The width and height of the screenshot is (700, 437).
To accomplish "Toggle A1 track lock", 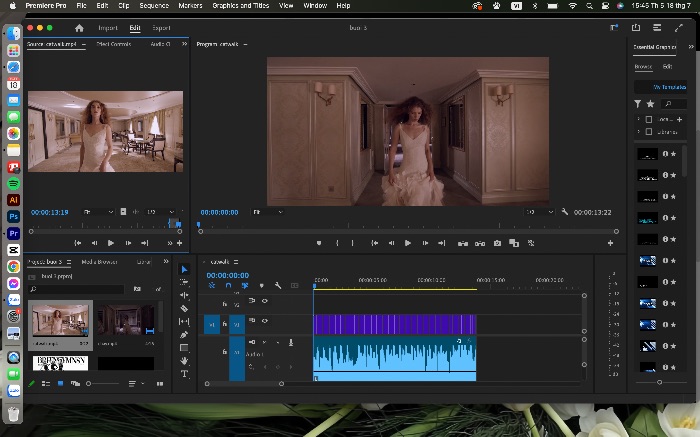I will [x=225, y=352].
